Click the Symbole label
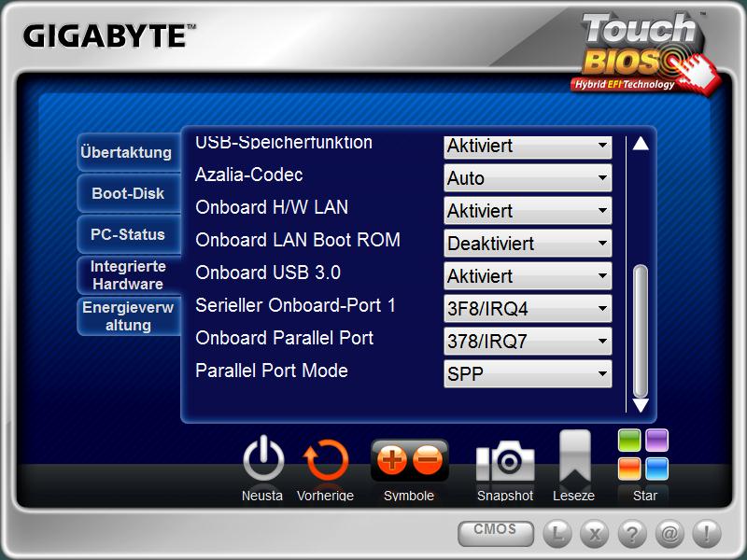This screenshot has width=747, height=560. (409, 496)
